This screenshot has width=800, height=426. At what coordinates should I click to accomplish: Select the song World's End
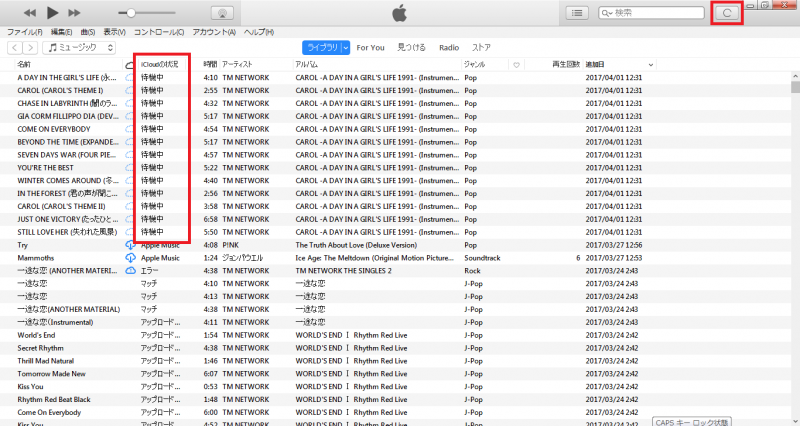point(36,335)
